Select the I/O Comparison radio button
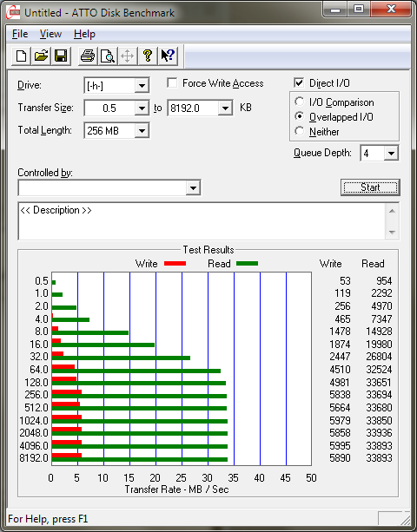Image resolution: width=417 pixels, height=532 pixels. pos(300,102)
